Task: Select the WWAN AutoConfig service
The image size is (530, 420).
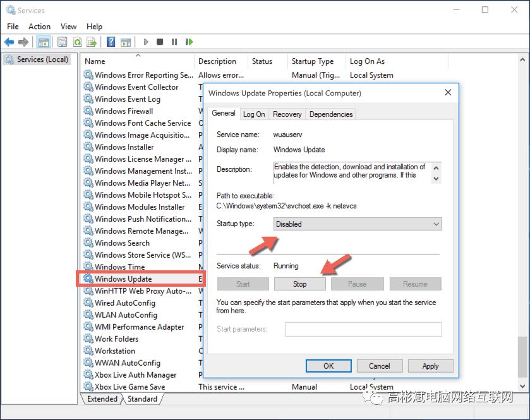Action: point(128,363)
